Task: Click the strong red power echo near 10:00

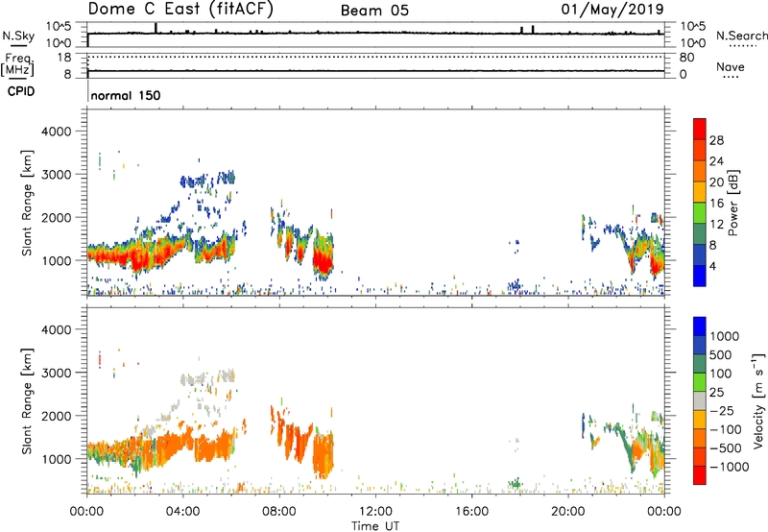Action: pos(323,259)
